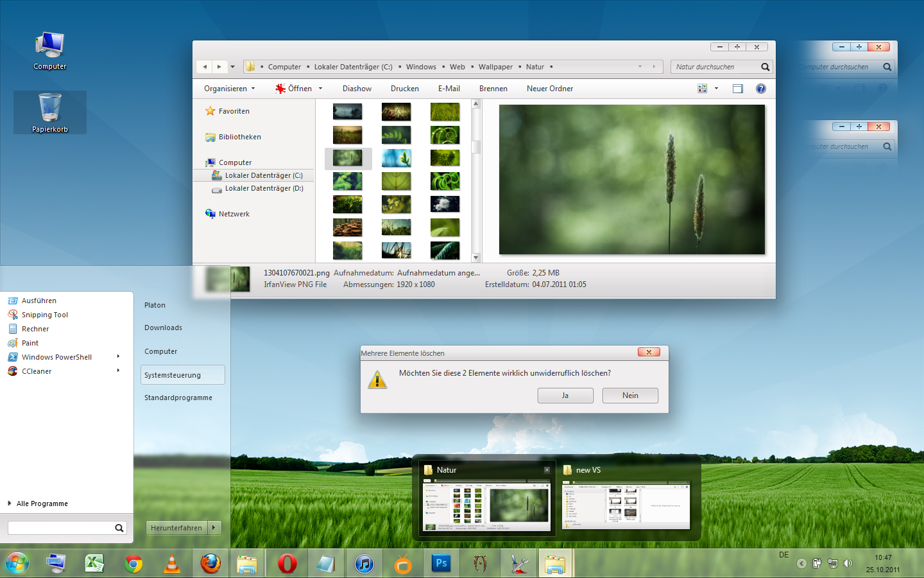This screenshot has width=924, height=578.
Task: Select the white flower wallpaper thumbnail
Action: [445, 204]
